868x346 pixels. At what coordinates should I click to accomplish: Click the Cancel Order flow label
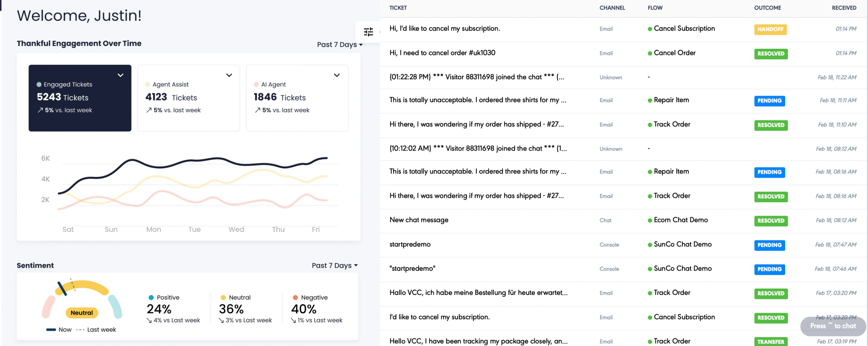pyautogui.click(x=674, y=53)
